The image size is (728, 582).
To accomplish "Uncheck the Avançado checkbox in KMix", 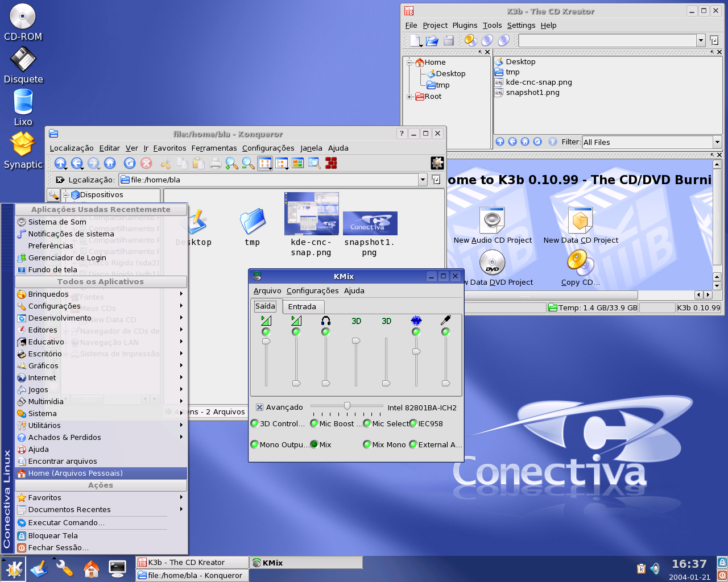I will [259, 407].
